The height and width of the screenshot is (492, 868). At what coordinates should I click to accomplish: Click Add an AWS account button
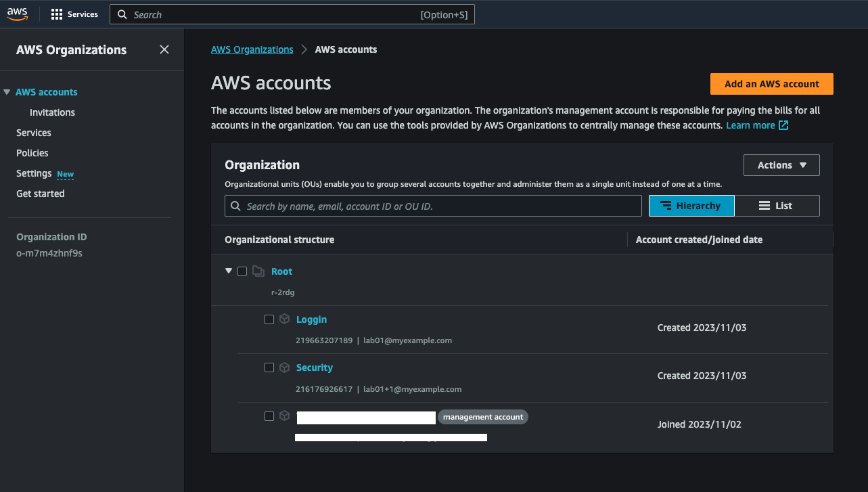tap(771, 84)
